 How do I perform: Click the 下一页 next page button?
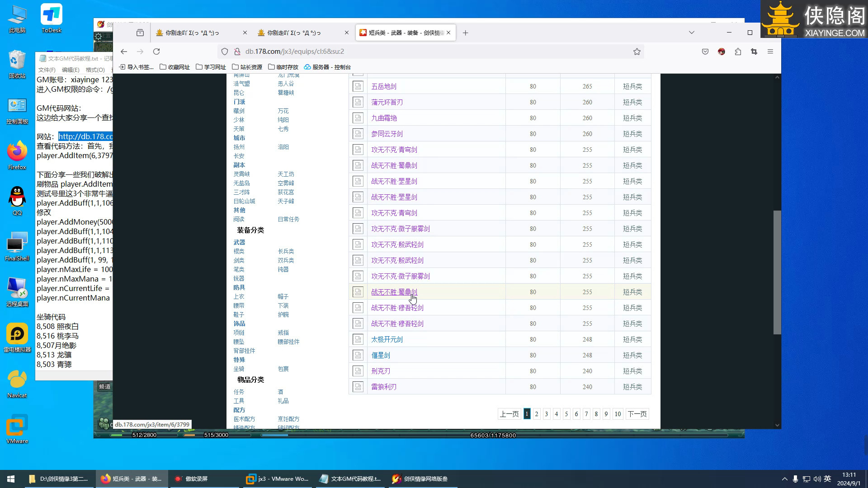click(637, 414)
